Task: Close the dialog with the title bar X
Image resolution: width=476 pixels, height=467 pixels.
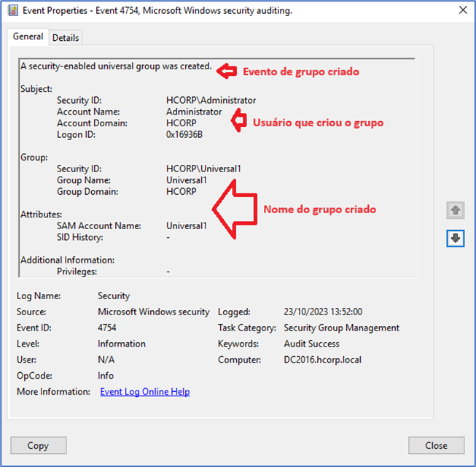Action: pos(462,10)
